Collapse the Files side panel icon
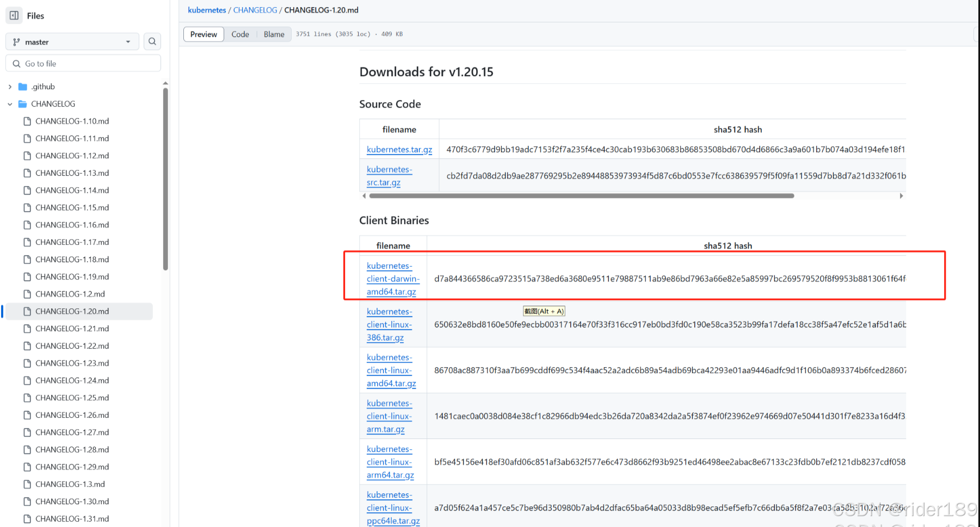Screen dimensions: 980x527 click(x=14, y=15)
